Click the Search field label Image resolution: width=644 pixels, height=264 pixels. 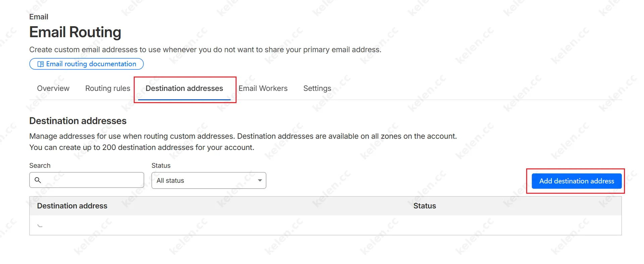tap(40, 165)
